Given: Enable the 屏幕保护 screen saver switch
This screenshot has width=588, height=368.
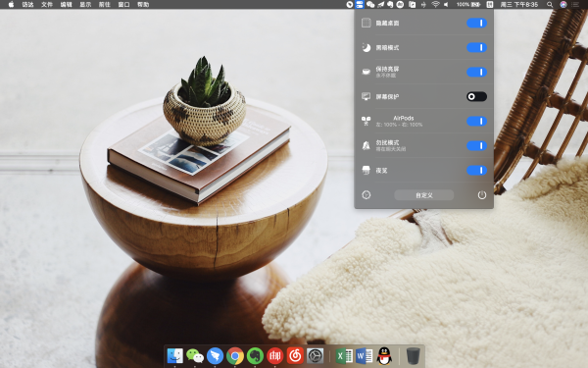Looking at the screenshot, I should coord(476,96).
